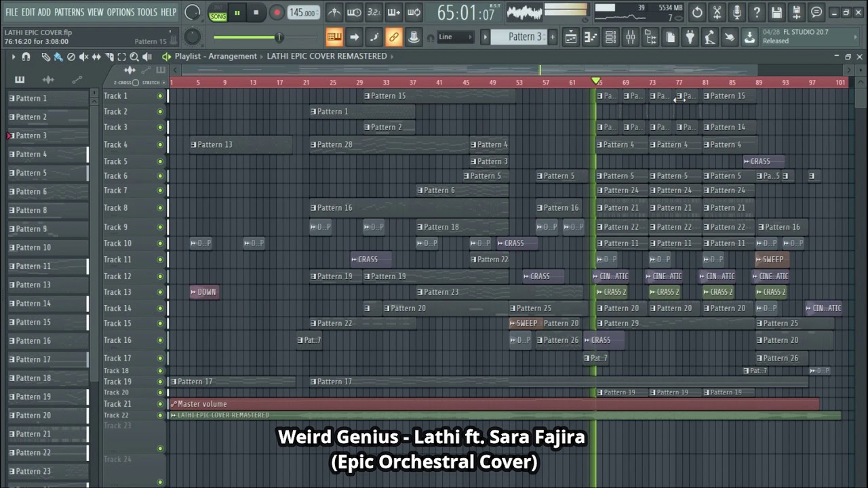Viewport: 868px width, 488px height.
Task: Toggle multilink to controllers knob icon
Action: click(x=414, y=37)
